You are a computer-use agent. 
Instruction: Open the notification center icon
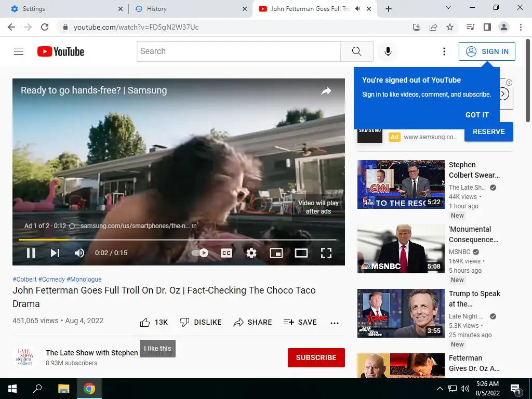point(515,389)
